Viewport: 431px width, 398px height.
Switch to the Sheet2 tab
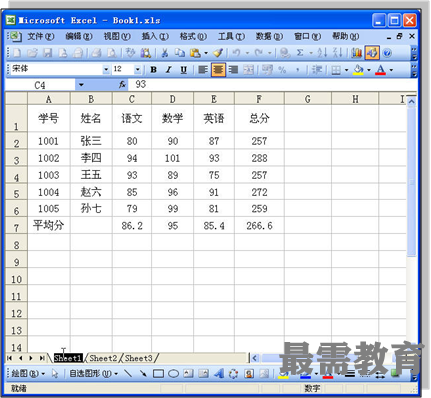point(103,358)
